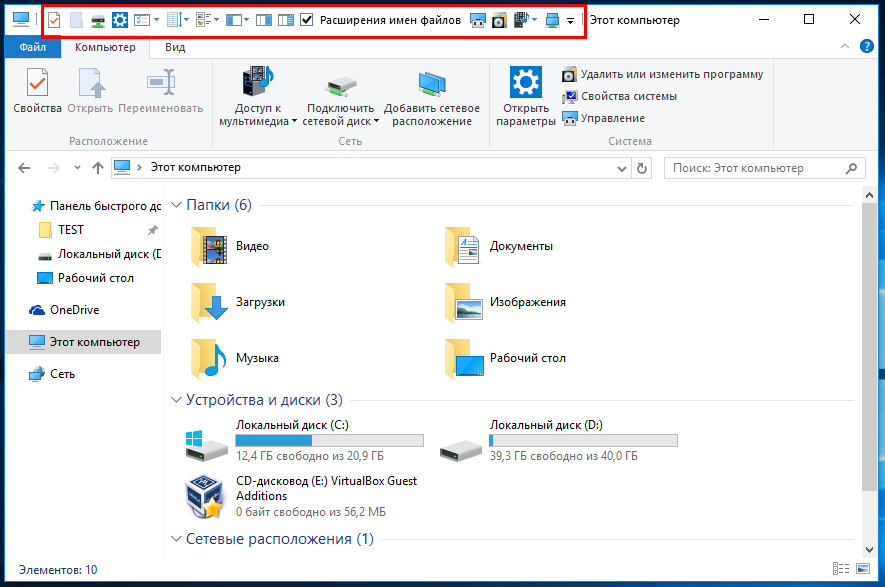Minimize the ribbon with the chevron
Screen dimensions: 885x587
point(844,46)
